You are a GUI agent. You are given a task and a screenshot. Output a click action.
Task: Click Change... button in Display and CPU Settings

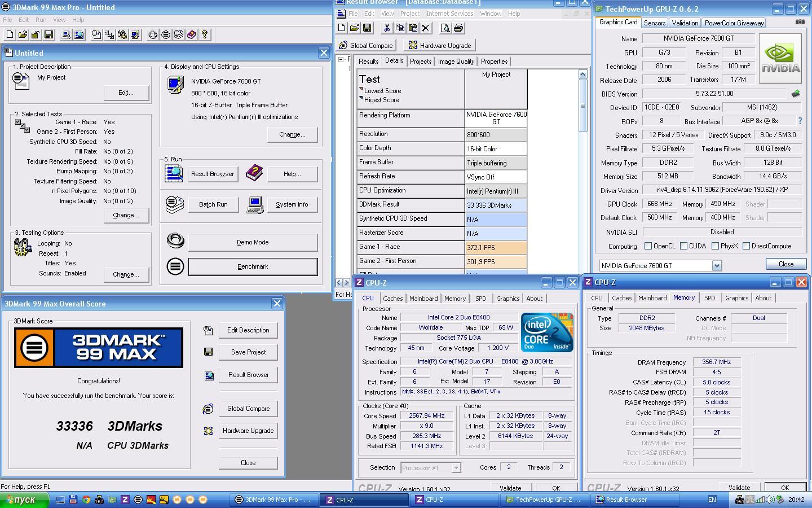tap(292, 134)
